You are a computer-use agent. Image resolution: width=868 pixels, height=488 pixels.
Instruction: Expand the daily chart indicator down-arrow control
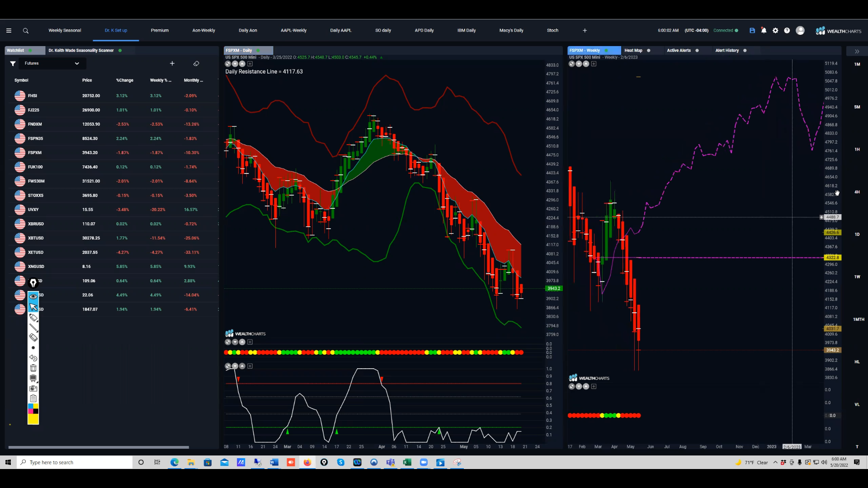click(x=235, y=64)
